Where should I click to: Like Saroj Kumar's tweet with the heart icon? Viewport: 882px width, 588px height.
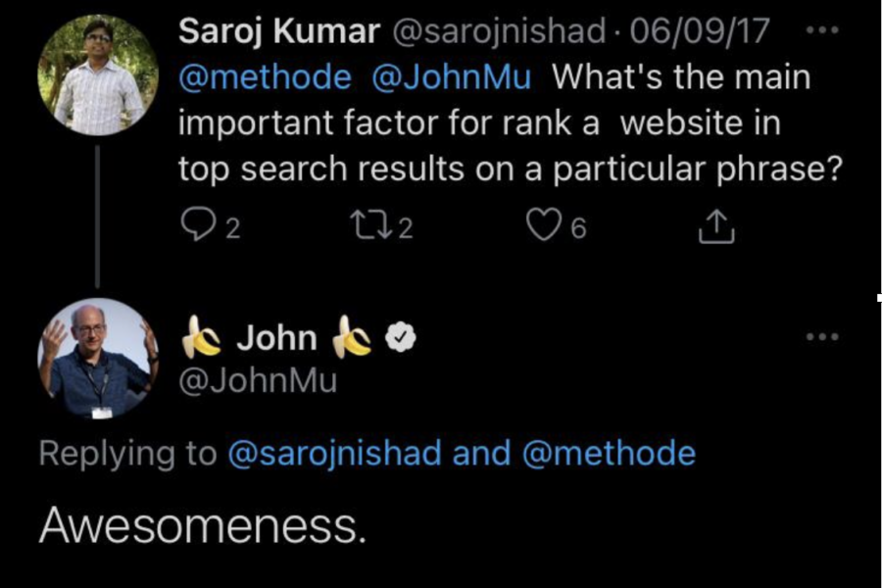click(543, 225)
